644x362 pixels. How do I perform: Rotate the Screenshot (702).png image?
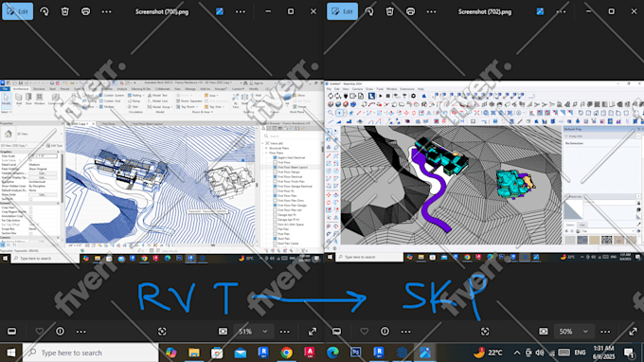(x=369, y=11)
